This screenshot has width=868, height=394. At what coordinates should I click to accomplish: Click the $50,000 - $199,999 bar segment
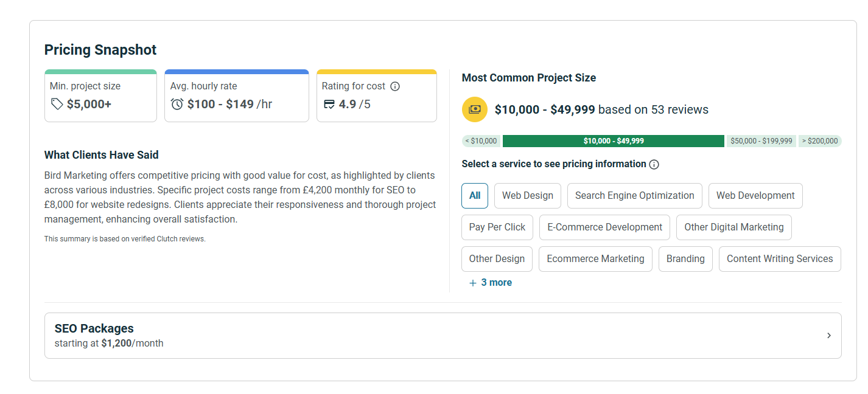pos(761,141)
